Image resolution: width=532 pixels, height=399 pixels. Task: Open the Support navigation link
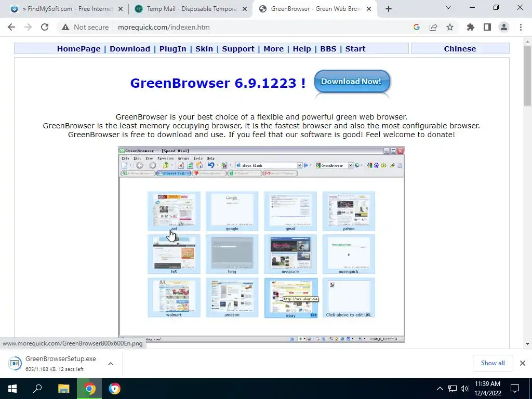tap(238, 49)
